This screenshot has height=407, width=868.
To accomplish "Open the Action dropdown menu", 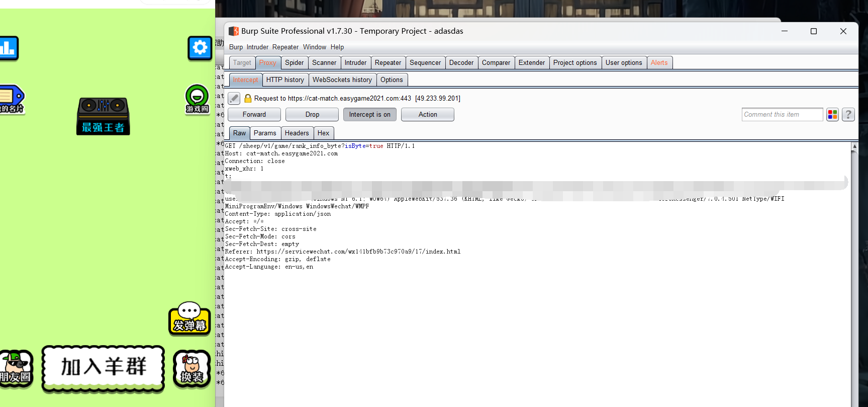I will [x=427, y=115].
